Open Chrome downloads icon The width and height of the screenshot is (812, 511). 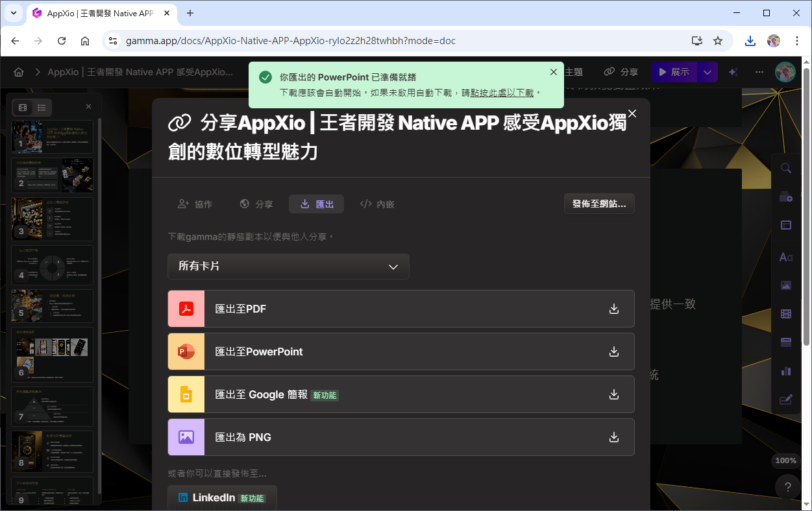pos(750,41)
